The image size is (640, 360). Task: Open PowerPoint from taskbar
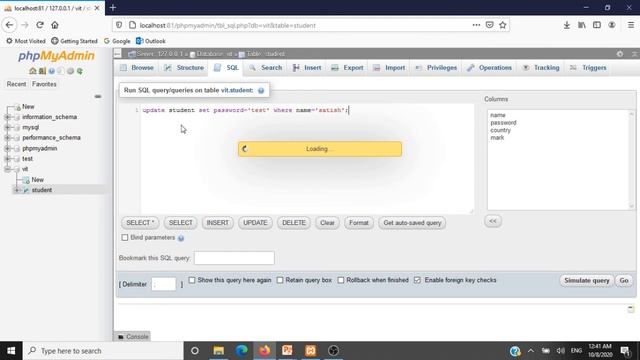287,351
